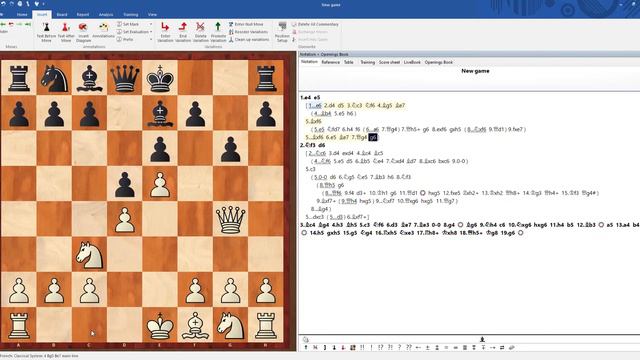Select the Notation pane tab

309,62
